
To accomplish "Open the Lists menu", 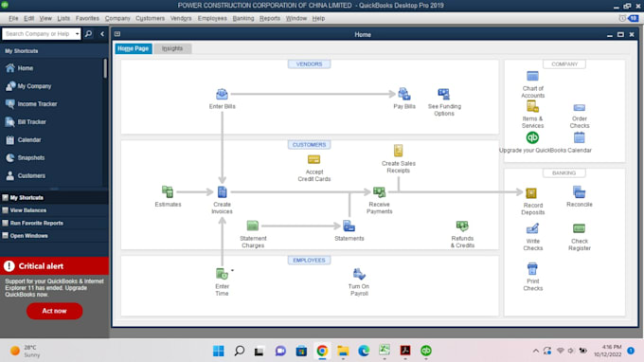I will [63, 19].
